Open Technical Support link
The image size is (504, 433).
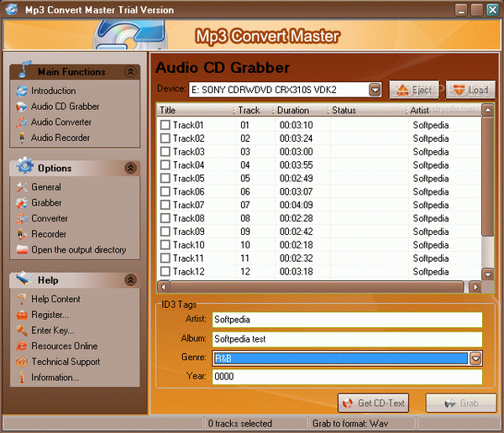[66, 362]
